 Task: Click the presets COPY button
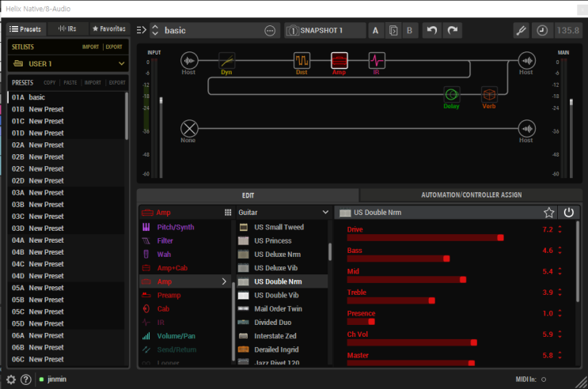[50, 82]
